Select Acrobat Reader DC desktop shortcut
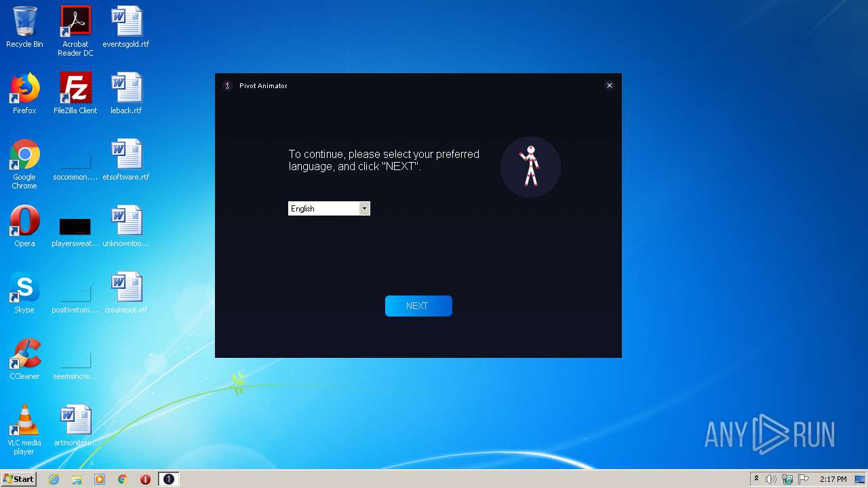The image size is (868, 488). [75, 31]
